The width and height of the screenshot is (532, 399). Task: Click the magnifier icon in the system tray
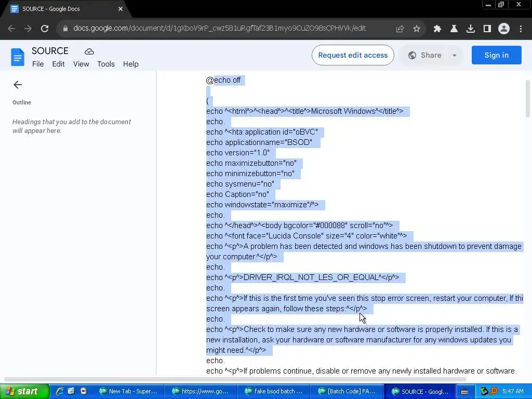click(x=494, y=391)
